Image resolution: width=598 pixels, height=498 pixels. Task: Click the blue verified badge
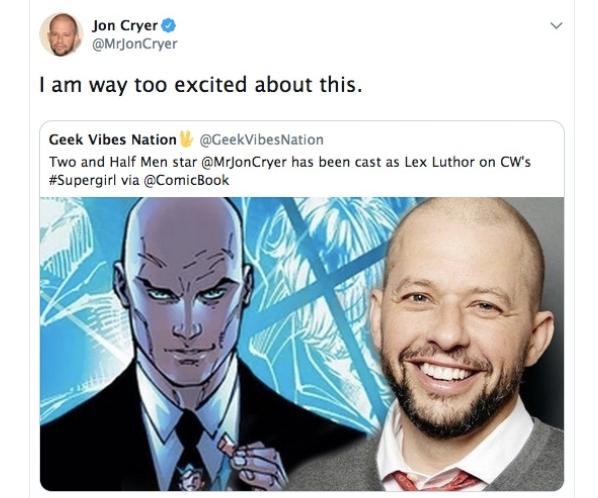click(169, 26)
